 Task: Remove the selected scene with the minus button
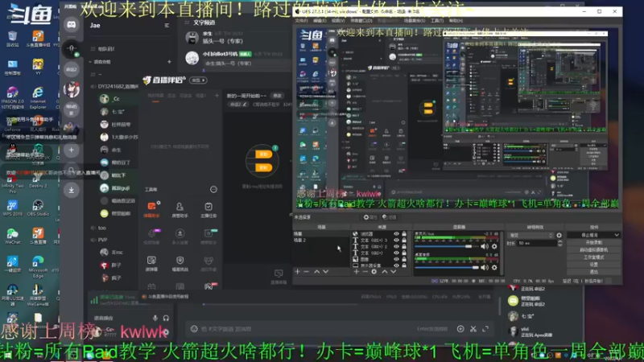click(x=307, y=272)
